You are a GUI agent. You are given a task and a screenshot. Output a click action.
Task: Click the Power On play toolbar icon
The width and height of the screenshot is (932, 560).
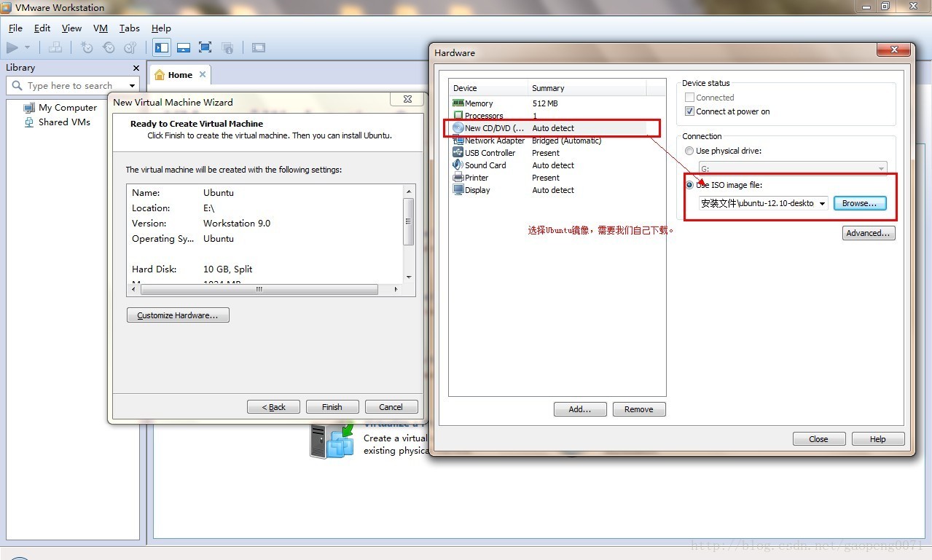12,47
